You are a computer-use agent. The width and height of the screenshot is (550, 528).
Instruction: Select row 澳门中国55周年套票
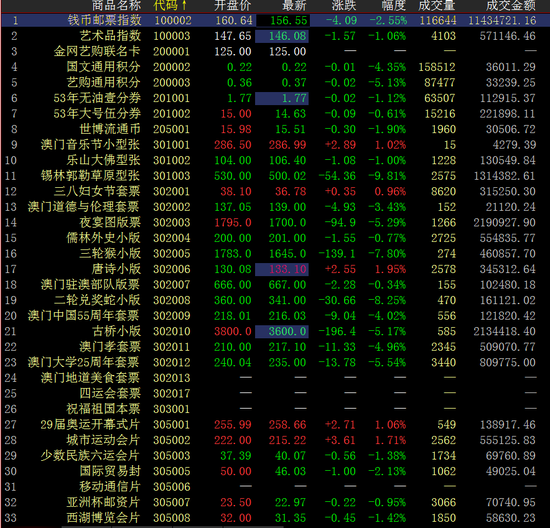(275, 316)
